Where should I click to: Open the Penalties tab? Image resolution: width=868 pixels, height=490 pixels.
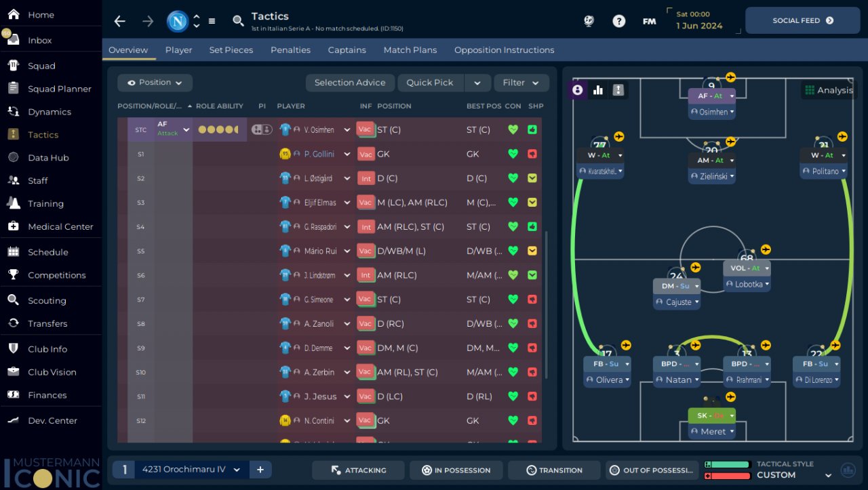point(290,50)
